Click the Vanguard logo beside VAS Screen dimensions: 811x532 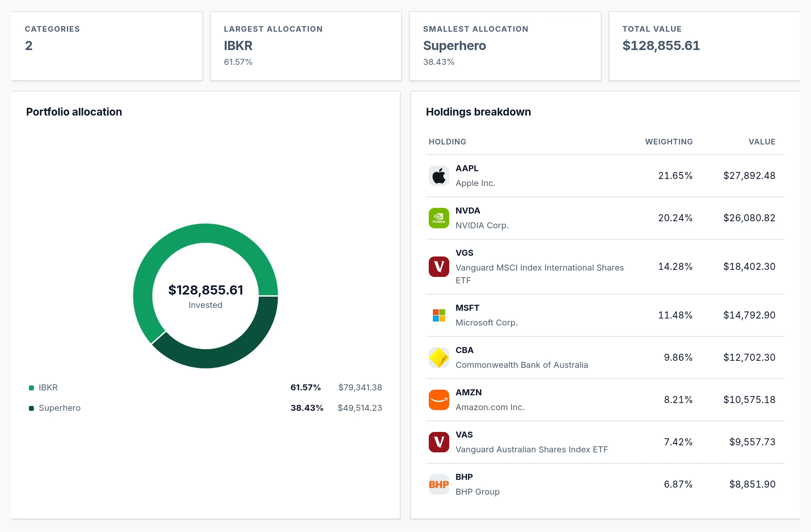coord(439,442)
